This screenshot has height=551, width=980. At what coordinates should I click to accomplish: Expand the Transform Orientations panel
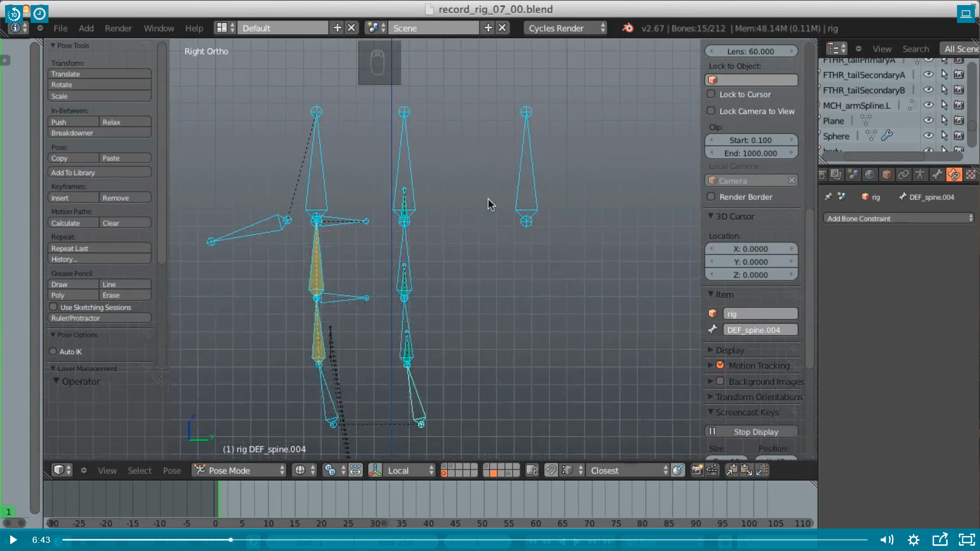point(758,397)
